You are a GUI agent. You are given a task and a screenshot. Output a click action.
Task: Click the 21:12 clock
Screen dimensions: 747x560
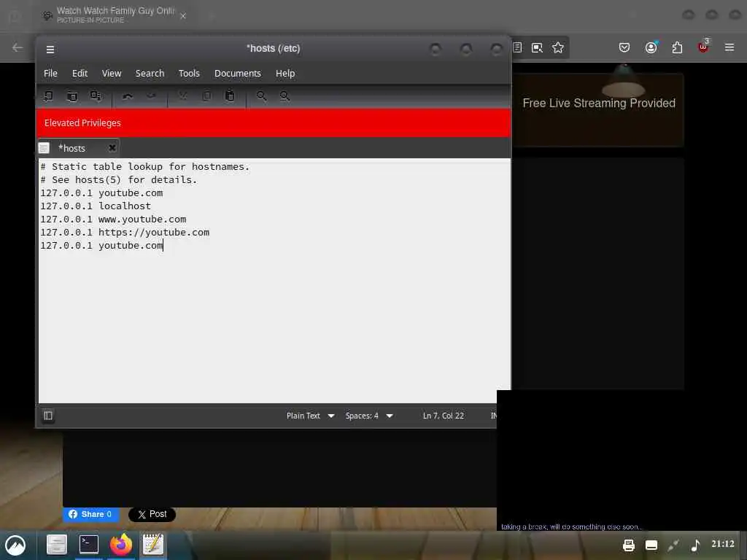tap(723, 544)
